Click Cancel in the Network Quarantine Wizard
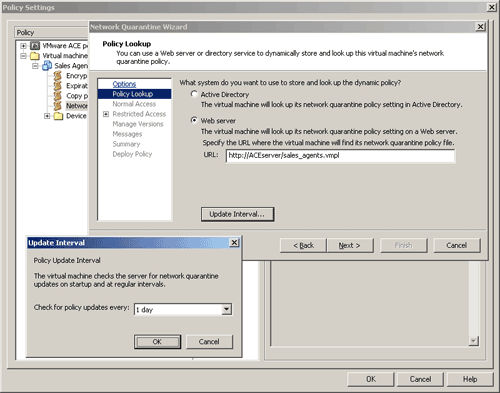 457,245
